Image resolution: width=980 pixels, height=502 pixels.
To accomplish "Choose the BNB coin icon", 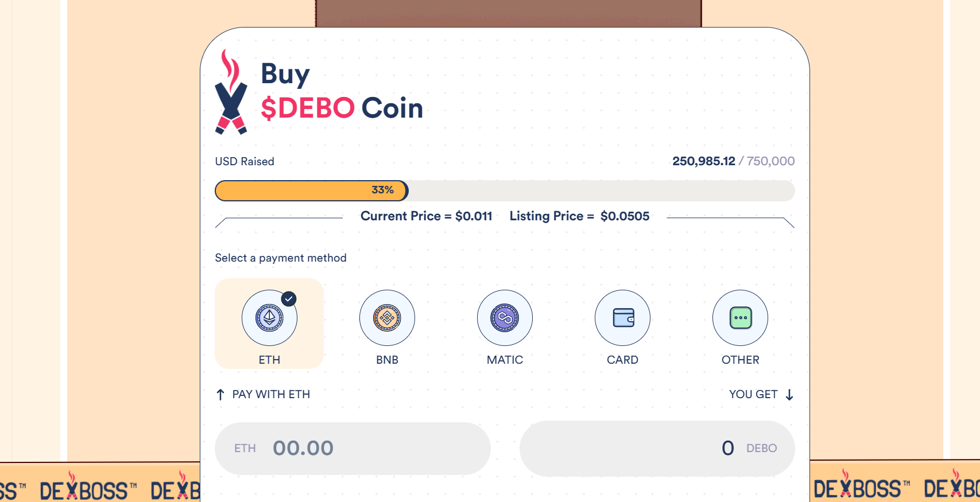I will point(387,318).
